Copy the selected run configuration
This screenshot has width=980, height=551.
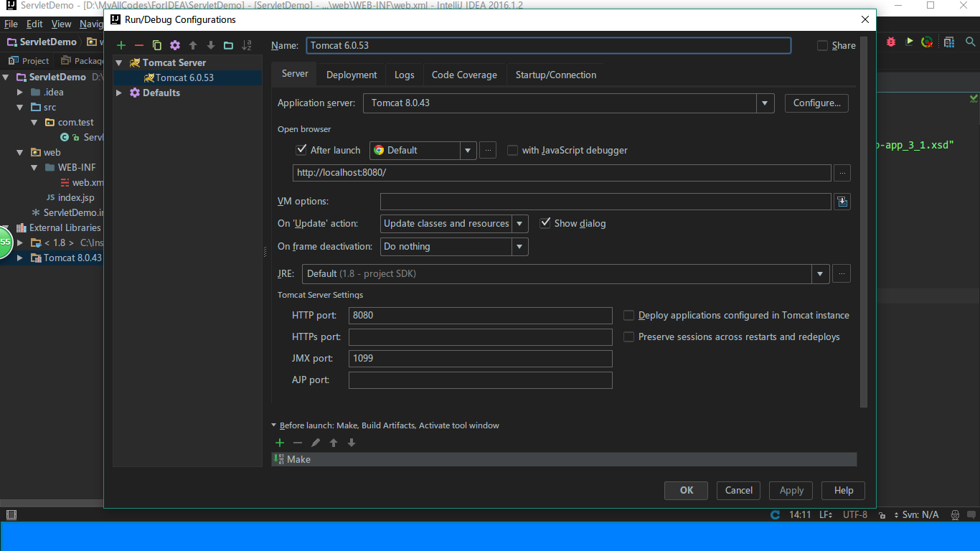click(157, 45)
